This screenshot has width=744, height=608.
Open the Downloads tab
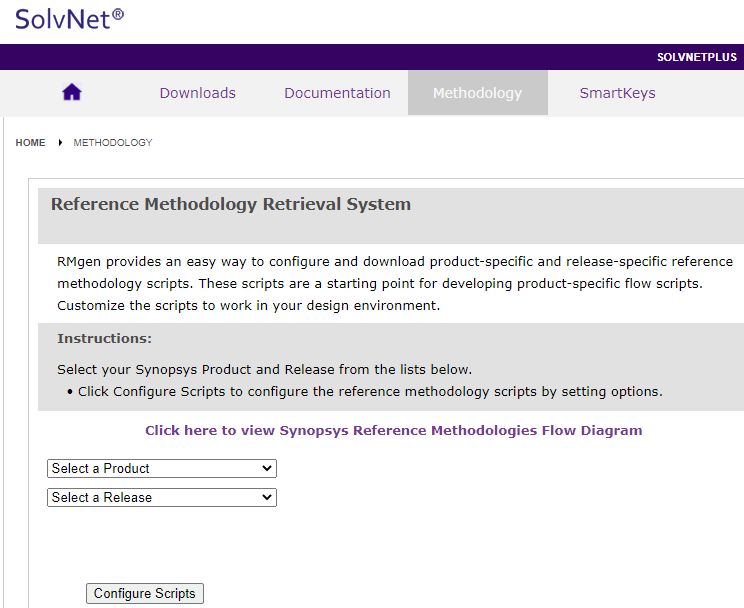[197, 93]
